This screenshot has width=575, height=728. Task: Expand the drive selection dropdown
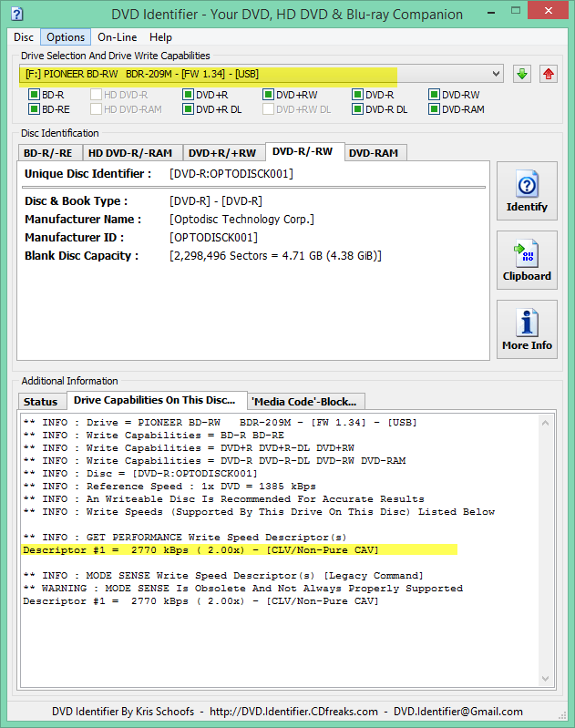pos(496,74)
